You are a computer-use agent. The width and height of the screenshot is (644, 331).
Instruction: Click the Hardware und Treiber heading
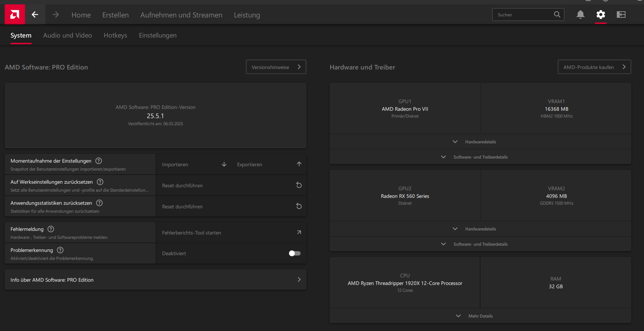click(362, 67)
